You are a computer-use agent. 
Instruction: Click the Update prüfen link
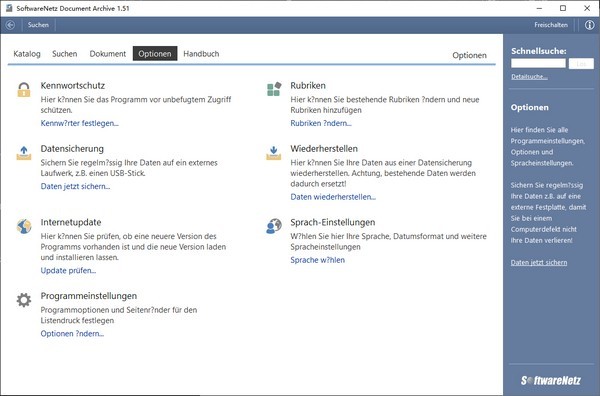click(68, 271)
